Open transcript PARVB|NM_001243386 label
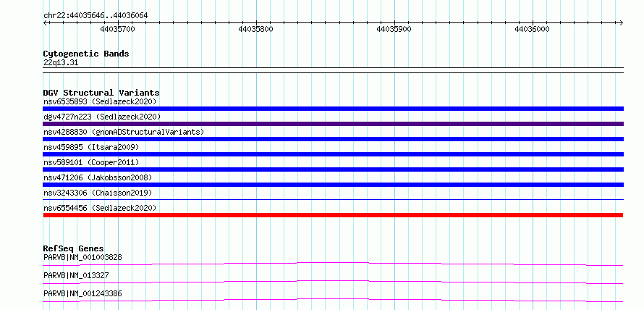The height and width of the screenshot is (310, 644). pos(82,293)
